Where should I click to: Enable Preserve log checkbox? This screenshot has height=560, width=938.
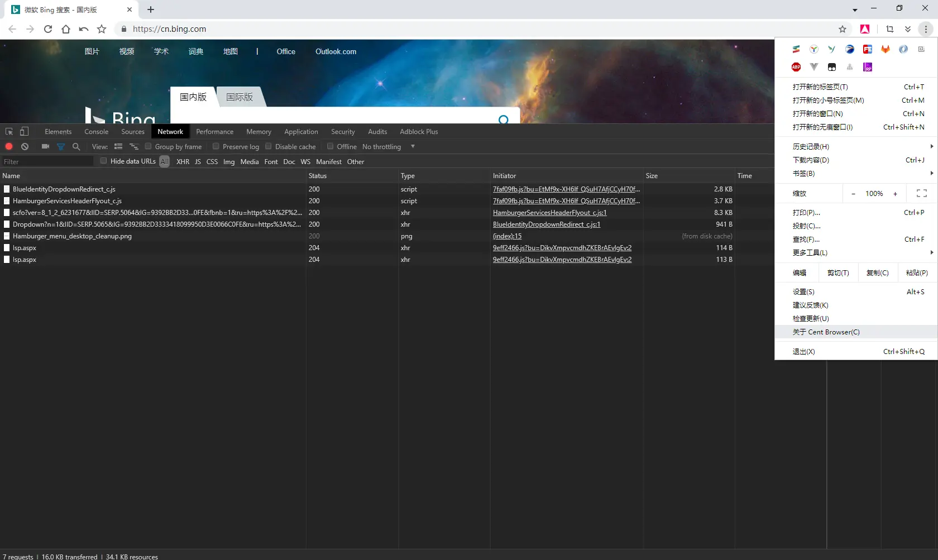pyautogui.click(x=216, y=146)
